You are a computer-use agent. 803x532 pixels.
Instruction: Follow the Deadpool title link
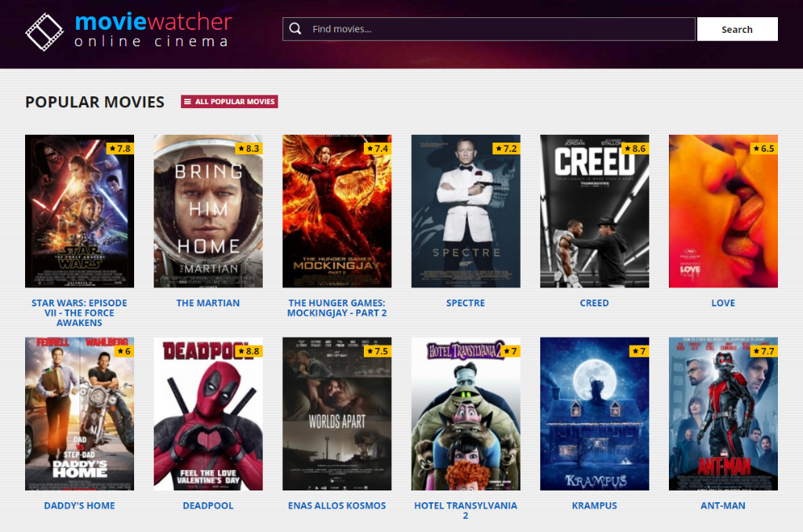pos(208,505)
